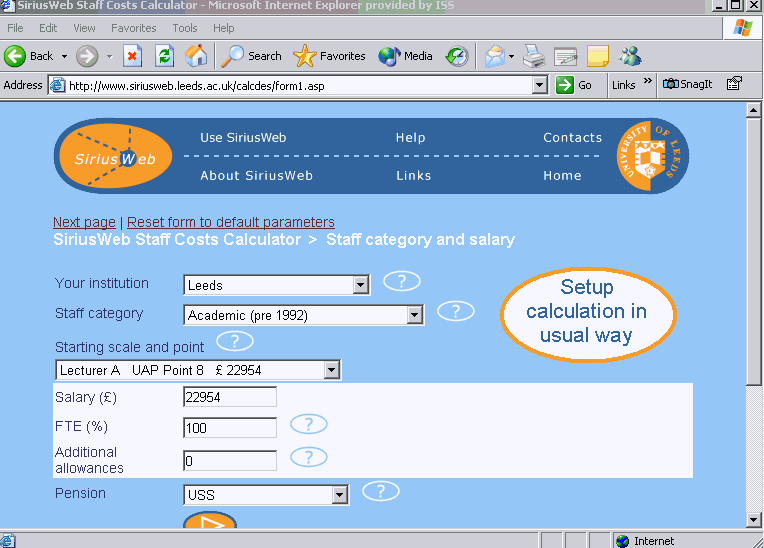Open the Favorites menu in menu bar
The width and height of the screenshot is (764, 548).
pyautogui.click(x=133, y=28)
